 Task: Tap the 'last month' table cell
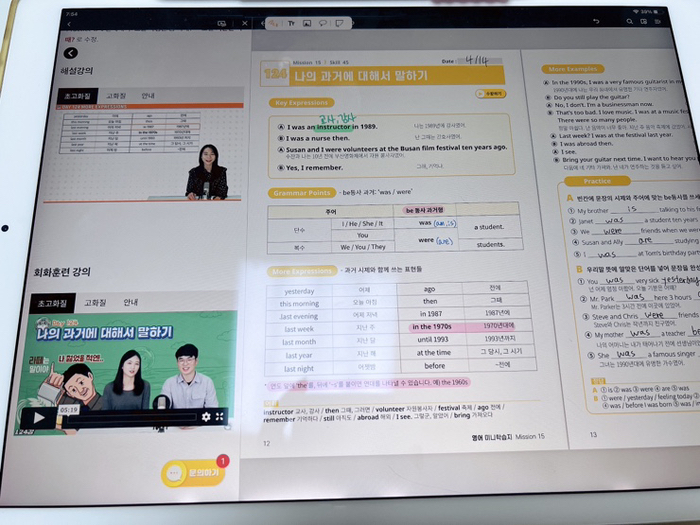tap(299, 342)
